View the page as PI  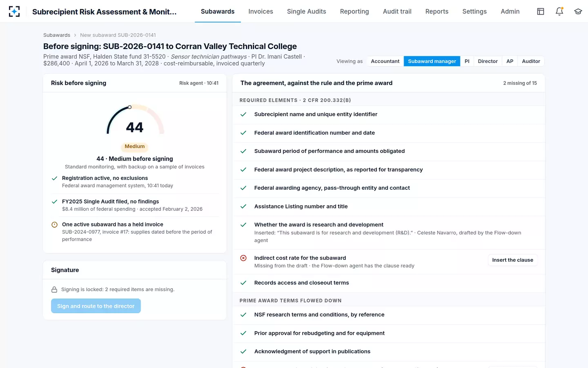click(x=467, y=61)
